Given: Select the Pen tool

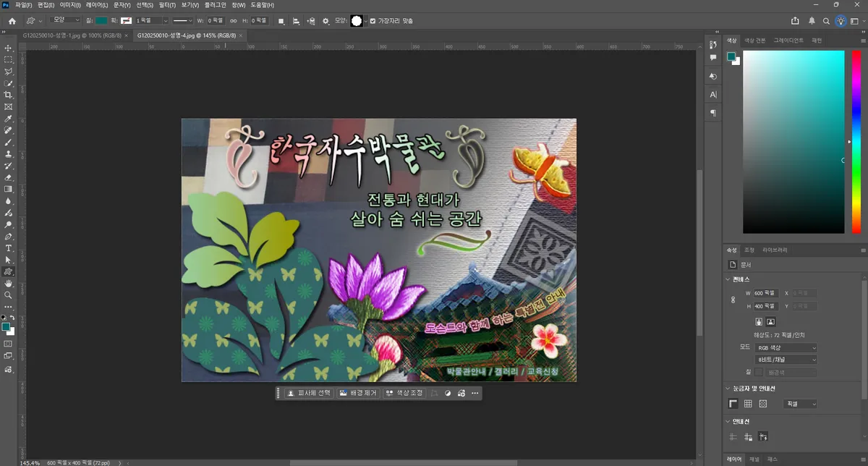Looking at the screenshot, I should click(9, 237).
